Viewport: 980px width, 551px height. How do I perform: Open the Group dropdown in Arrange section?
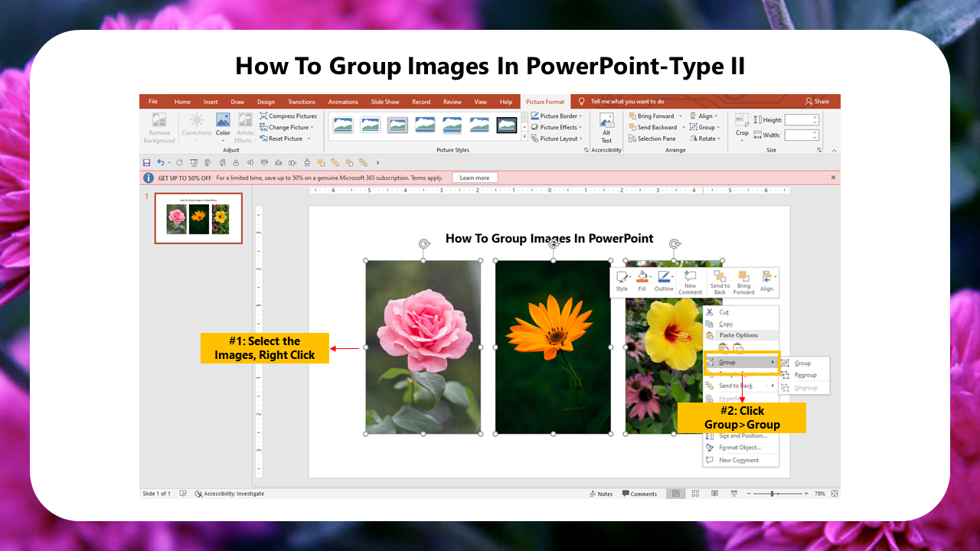tap(705, 127)
